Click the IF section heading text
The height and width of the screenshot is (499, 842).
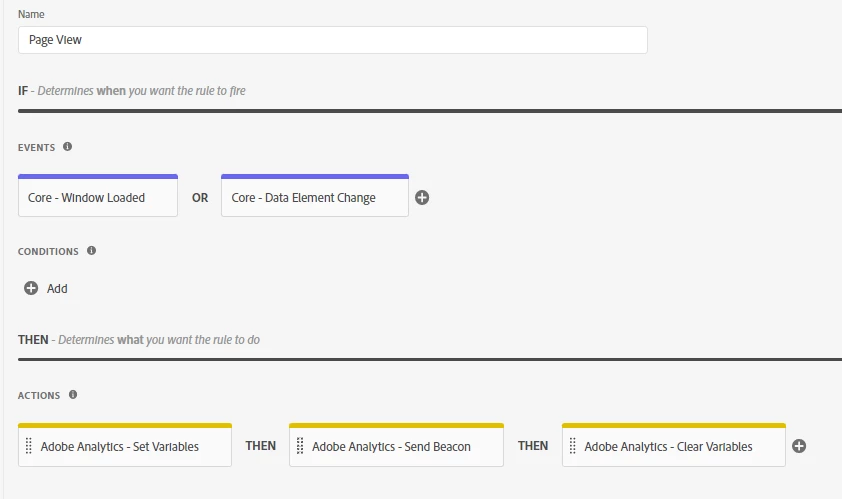(x=132, y=91)
